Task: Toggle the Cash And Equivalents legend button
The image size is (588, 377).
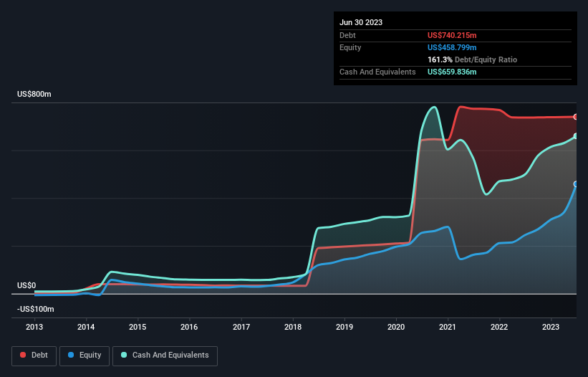Action: [165, 355]
